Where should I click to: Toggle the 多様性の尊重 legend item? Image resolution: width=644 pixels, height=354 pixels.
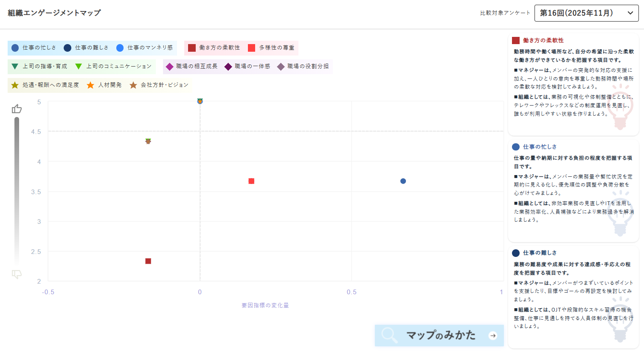pos(271,48)
